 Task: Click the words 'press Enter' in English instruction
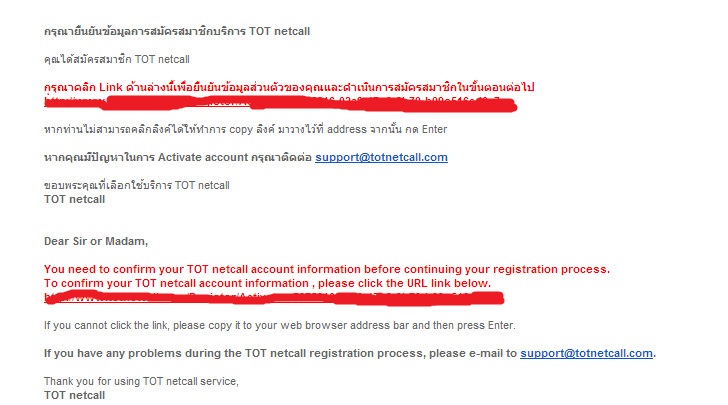coord(486,326)
